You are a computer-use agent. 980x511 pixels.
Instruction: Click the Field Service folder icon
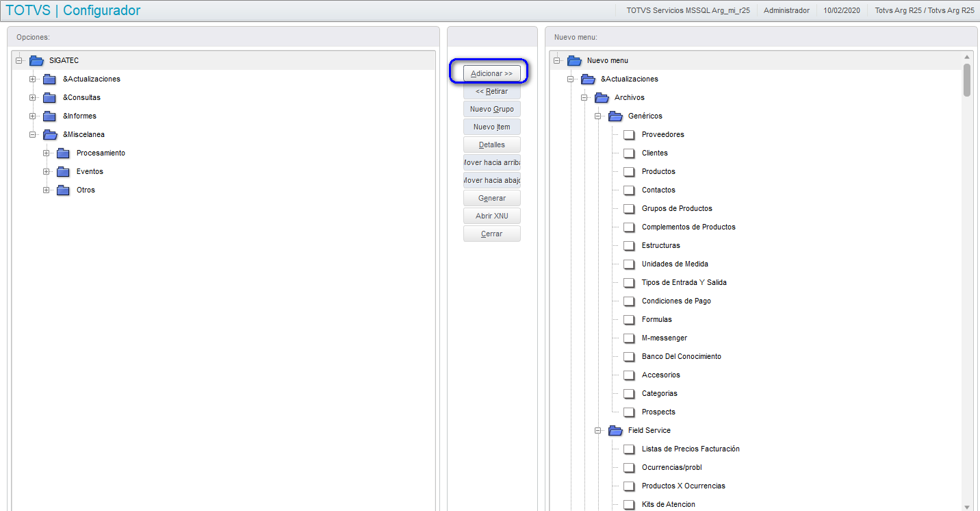(615, 431)
